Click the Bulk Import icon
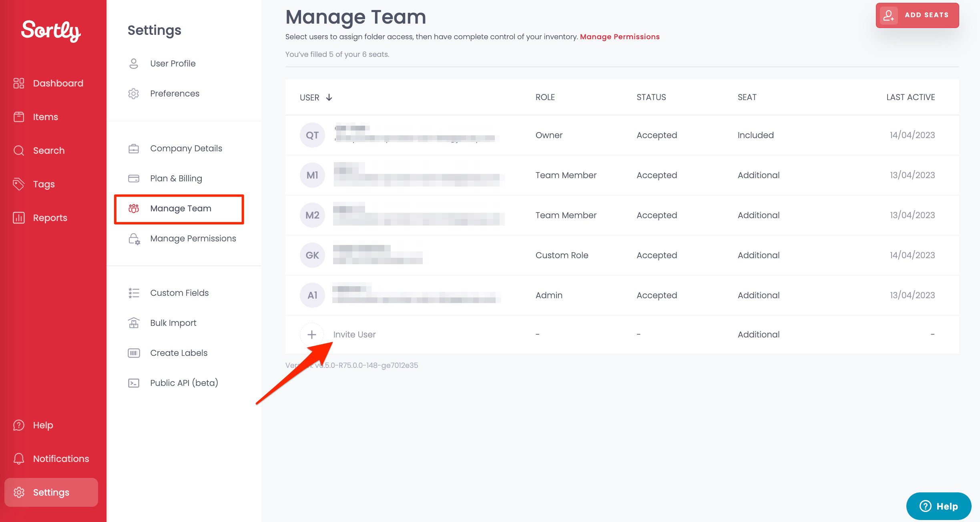The height and width of the screenshot is (522, 980). (134, 323)
